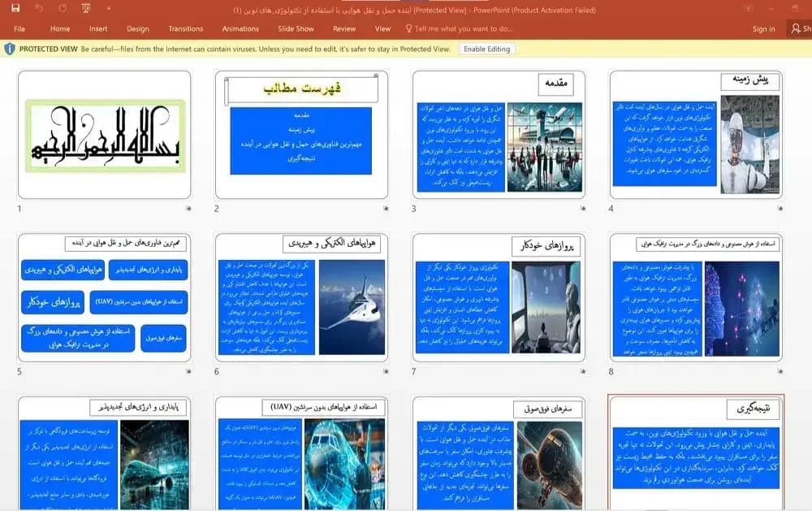Switch to the Insert ribbon tab
Image resolution: width=812 pixels, height=511 pixels.
point(98,29)
